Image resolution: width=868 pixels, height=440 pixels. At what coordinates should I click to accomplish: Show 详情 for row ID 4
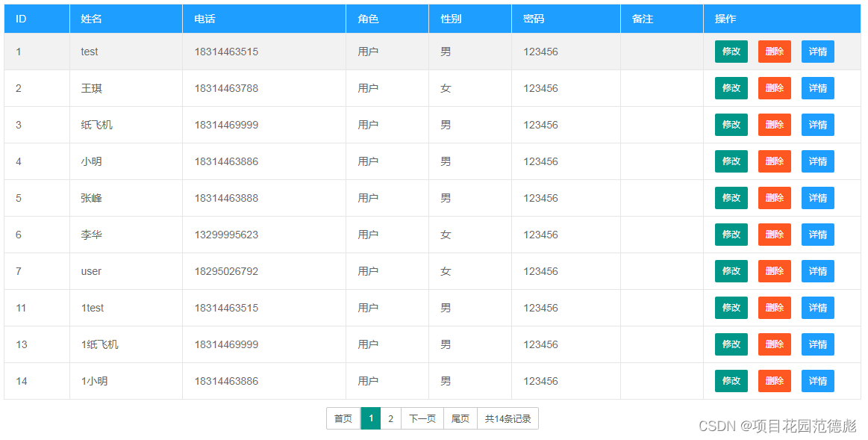tap(818, 161)
